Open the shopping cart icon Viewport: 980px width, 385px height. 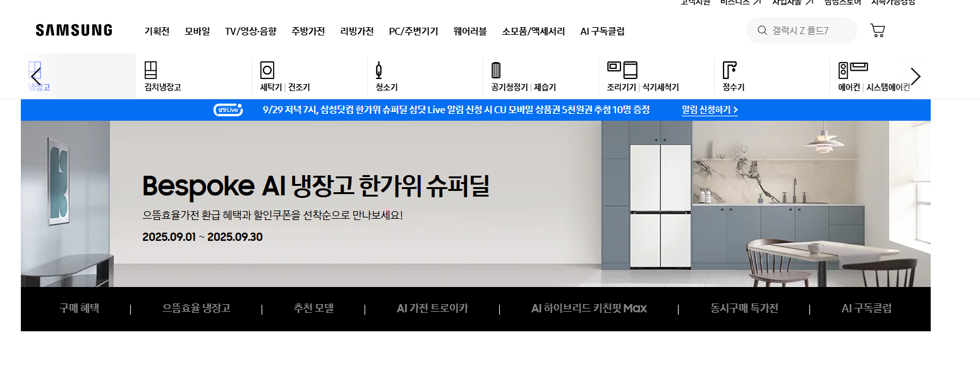[877, 30]
